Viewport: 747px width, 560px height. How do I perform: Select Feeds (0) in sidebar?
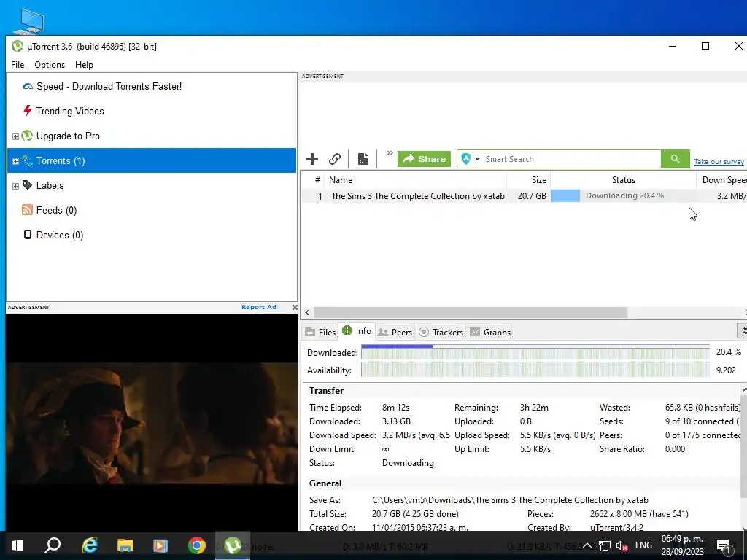[x=57, y=210]
